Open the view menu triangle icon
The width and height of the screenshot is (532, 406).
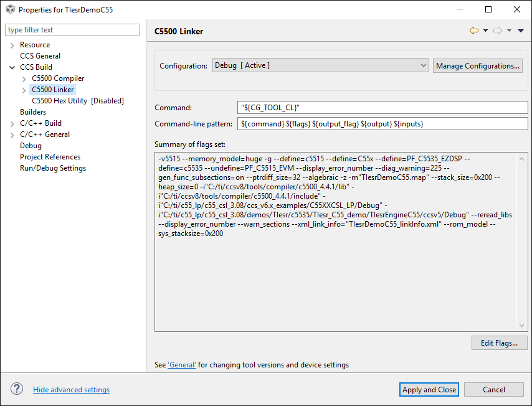521,31
